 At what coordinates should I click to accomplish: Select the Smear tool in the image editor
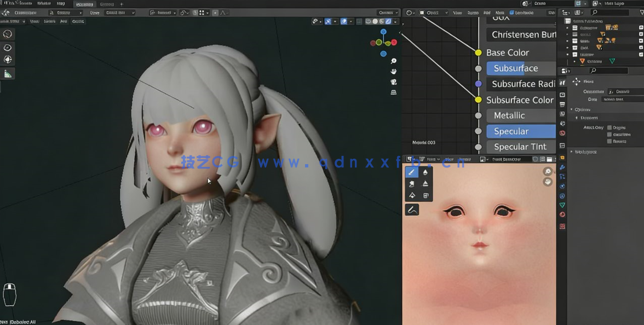(412, 184)
